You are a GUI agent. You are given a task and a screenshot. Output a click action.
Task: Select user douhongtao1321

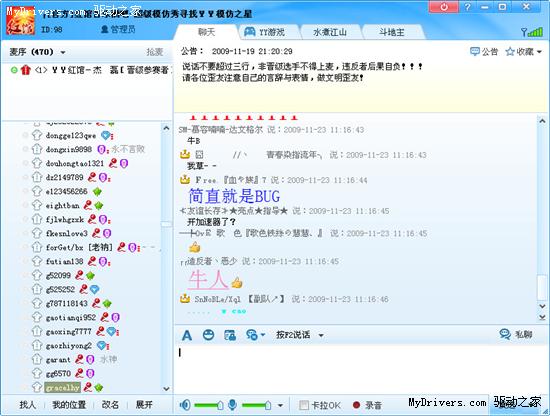(75, 163)
